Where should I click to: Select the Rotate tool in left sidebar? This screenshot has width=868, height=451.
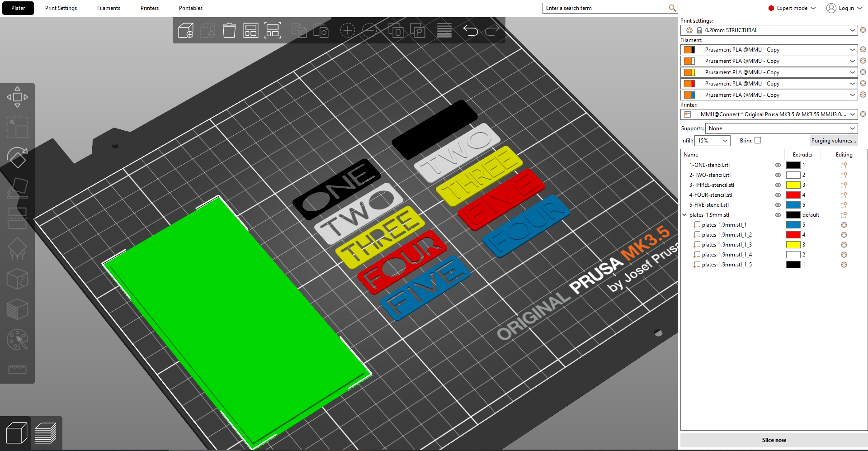tap(17, 157)
